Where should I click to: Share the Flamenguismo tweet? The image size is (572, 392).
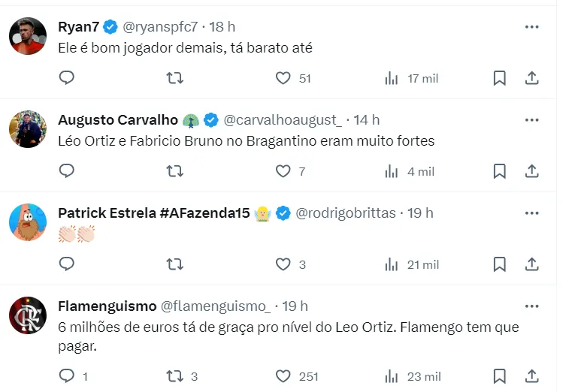[x=531, y=376]
